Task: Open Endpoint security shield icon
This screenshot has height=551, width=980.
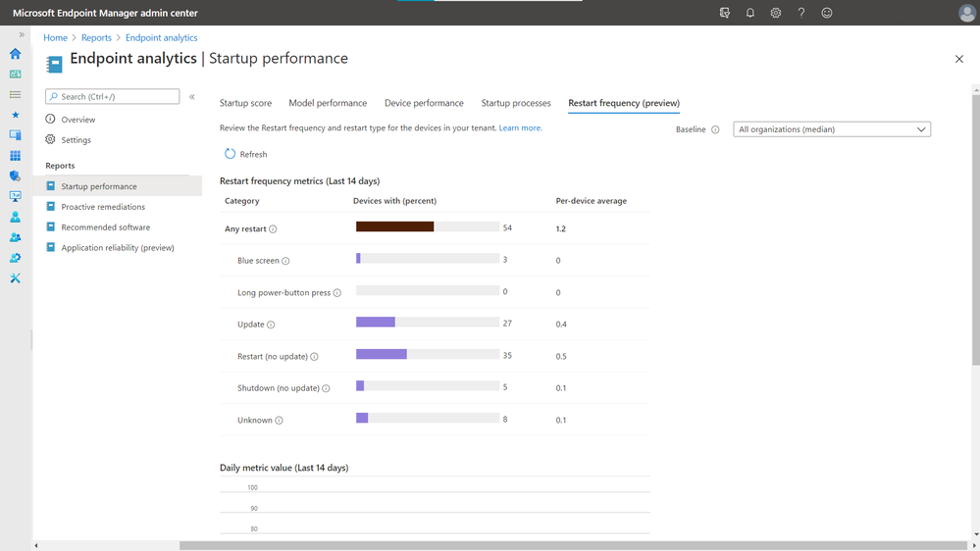Action: click(15, 176)
